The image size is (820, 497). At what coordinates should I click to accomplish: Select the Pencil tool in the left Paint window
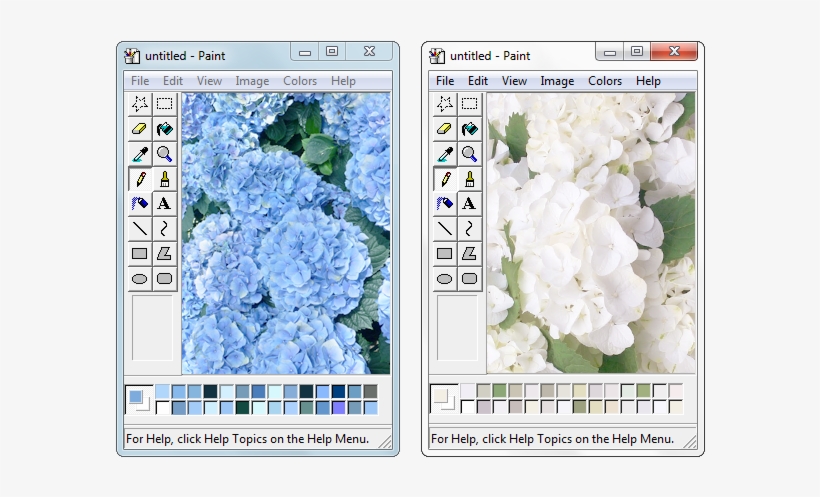[x=140, y=179]
